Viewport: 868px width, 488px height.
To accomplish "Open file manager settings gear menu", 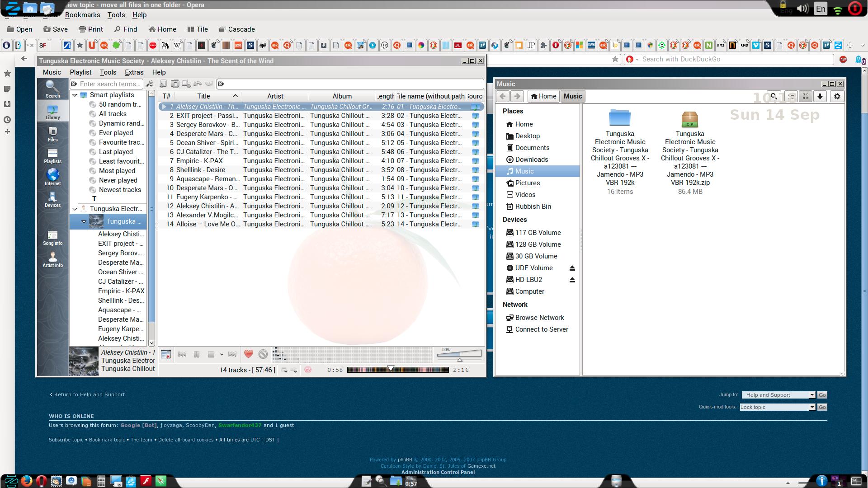I will click(x=837, y=96).
